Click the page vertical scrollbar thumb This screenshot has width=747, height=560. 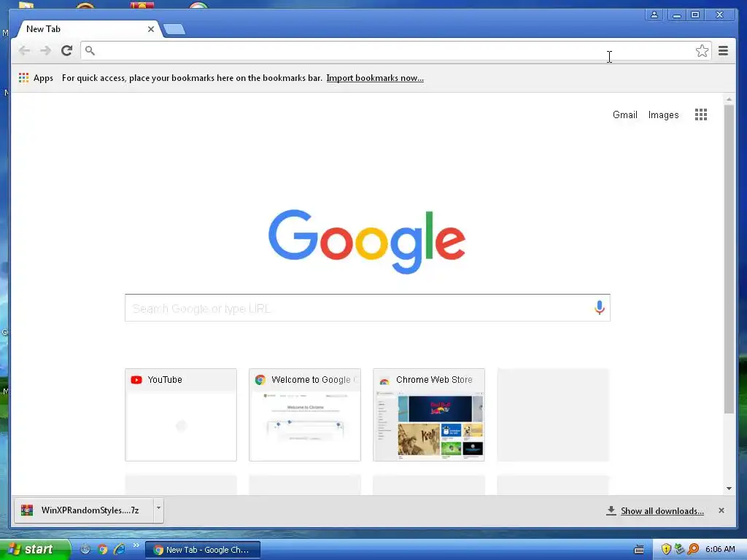(x=729, y=259)
